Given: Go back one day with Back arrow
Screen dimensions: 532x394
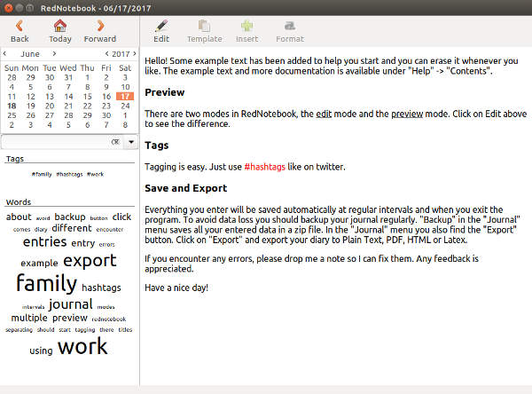Looking at the screenshot, I should click(20, 31).
